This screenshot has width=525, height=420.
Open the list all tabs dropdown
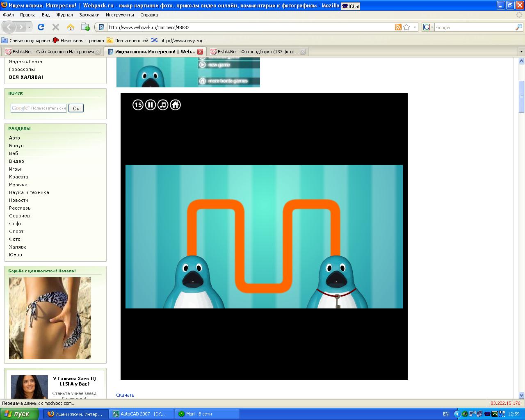click(x=521, y=52)
